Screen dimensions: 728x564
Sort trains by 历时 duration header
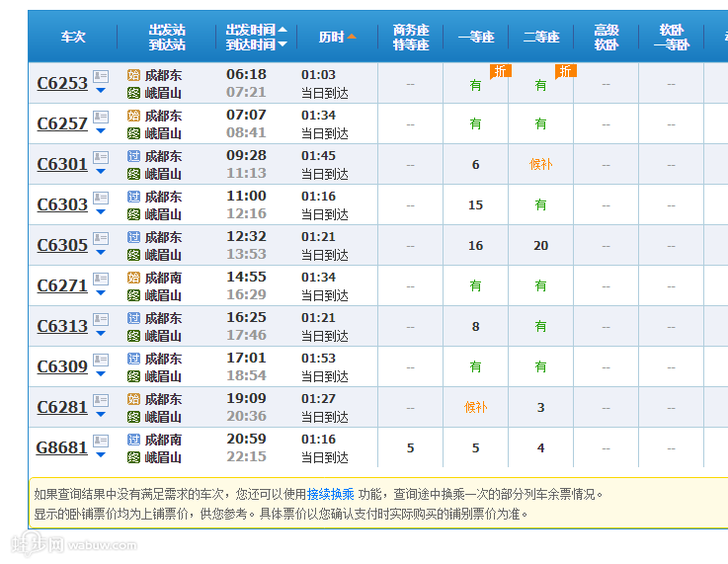click(337, 37)
